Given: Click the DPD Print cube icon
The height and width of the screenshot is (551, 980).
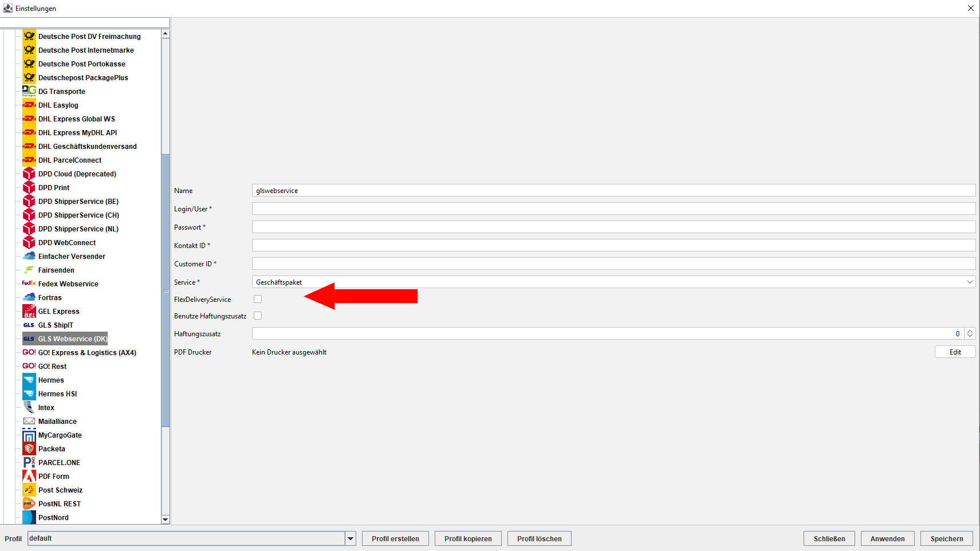Looking at the screenshot, I should (29, 187).
